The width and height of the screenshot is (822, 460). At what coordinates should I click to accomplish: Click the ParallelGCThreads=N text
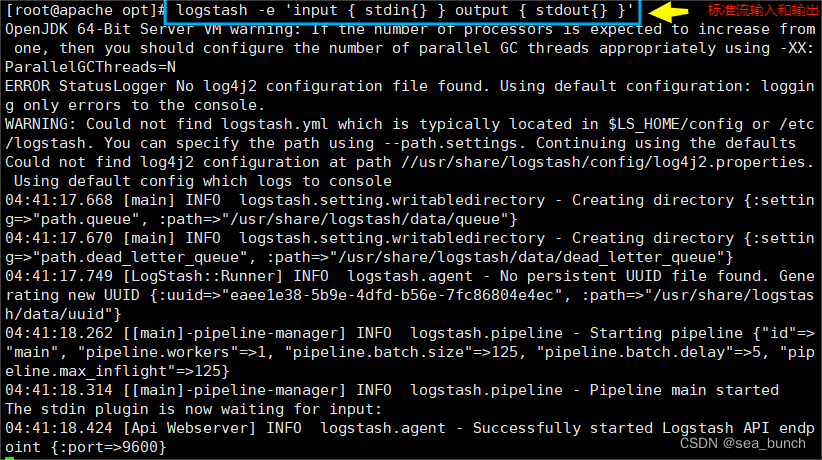click(92, 67)
